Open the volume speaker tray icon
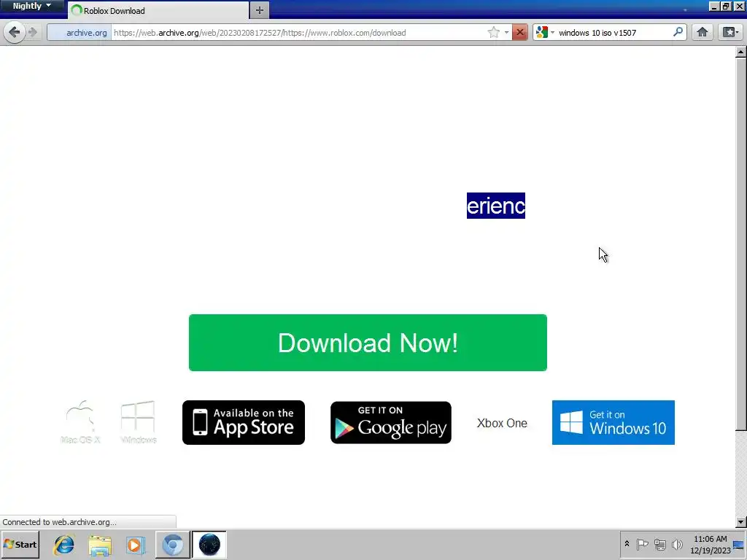The image size is (747, 560). 677,544
